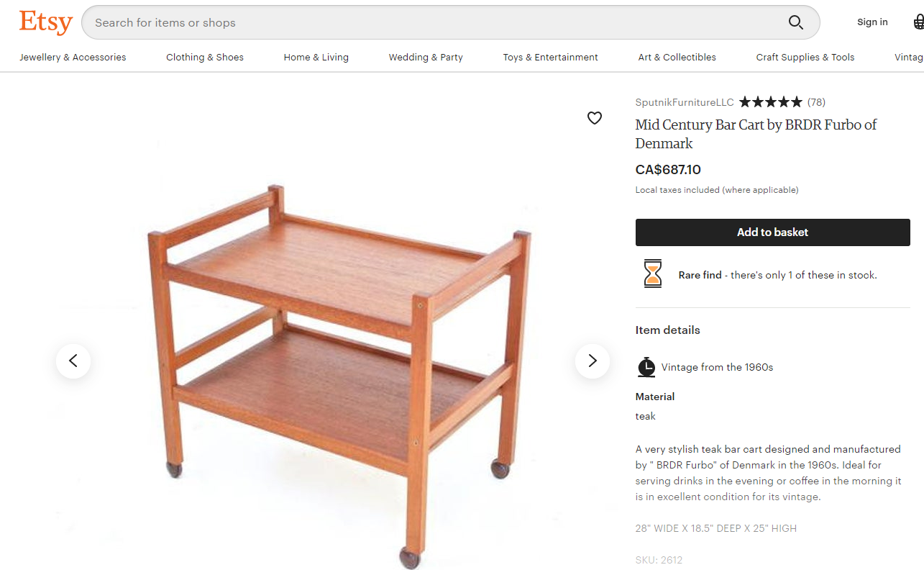924x570 pixels.
Task: Visit the SputnikFurnitureLLC shop link
Action: (685, 102)
